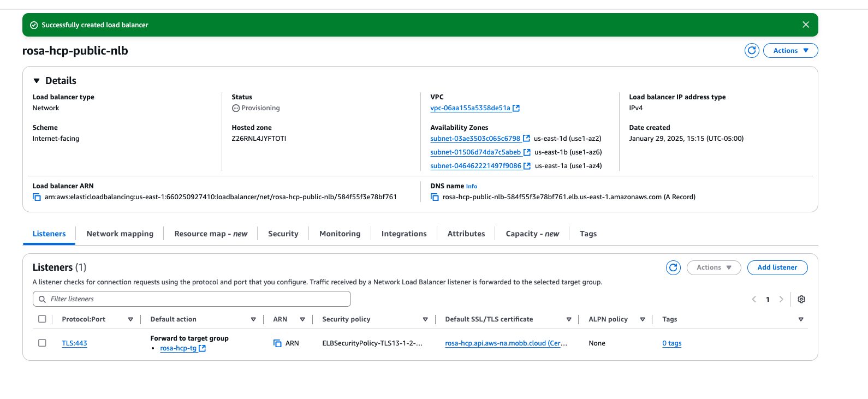Click the success checkmark icon in banner
The height and width of the screenshot is (399, 868).
(x=34, y=25)
